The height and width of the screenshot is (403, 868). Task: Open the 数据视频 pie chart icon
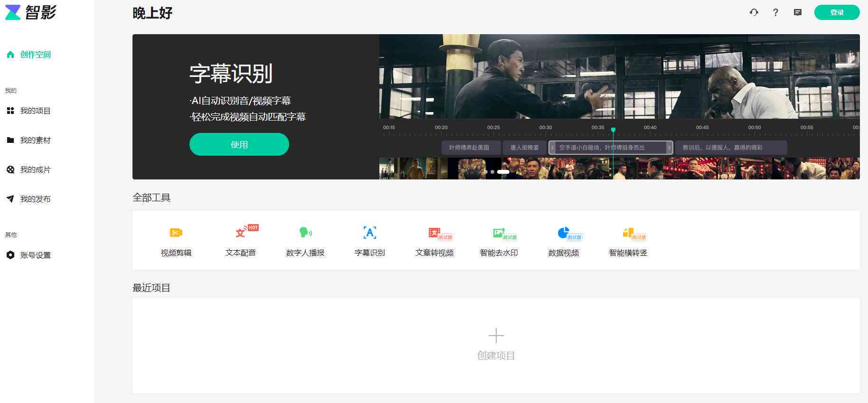(563, 233)
